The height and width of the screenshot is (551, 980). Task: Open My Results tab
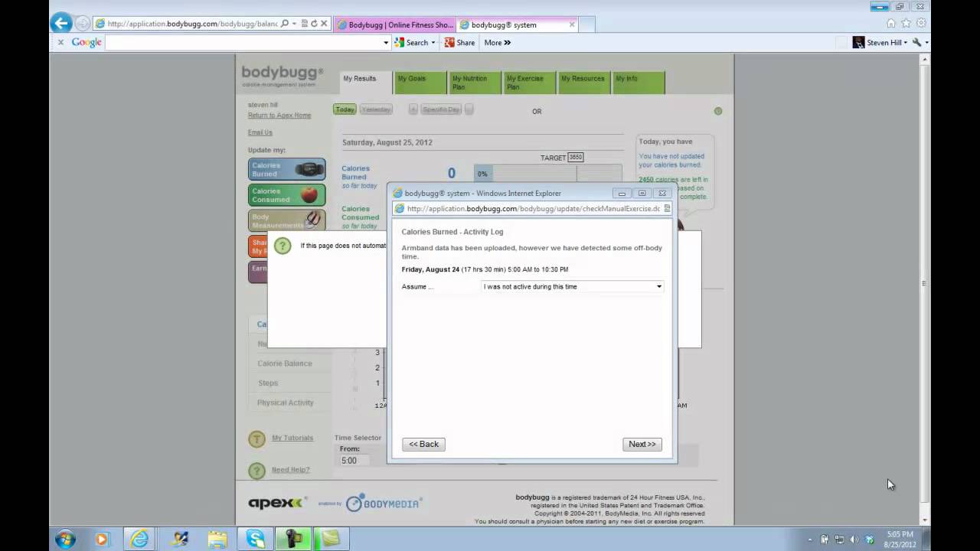(x=366, y=83)
